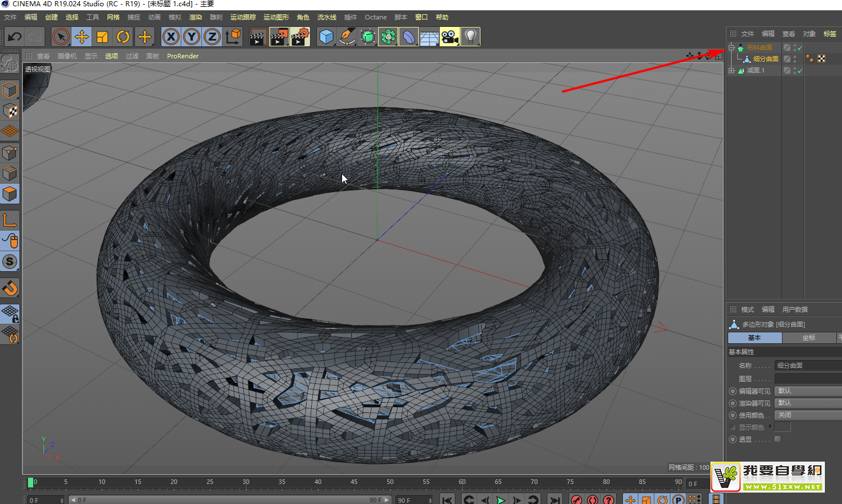Select the Rotate tool
Viewport: 842px width, 504px height.
[x=123, y=37]
